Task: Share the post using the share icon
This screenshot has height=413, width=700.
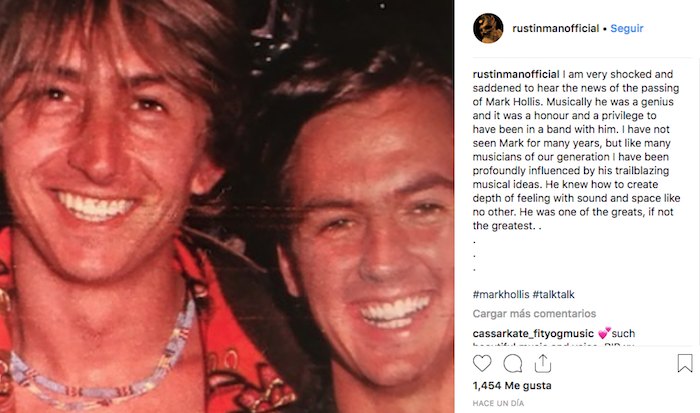Action: (x=543, y=363)
